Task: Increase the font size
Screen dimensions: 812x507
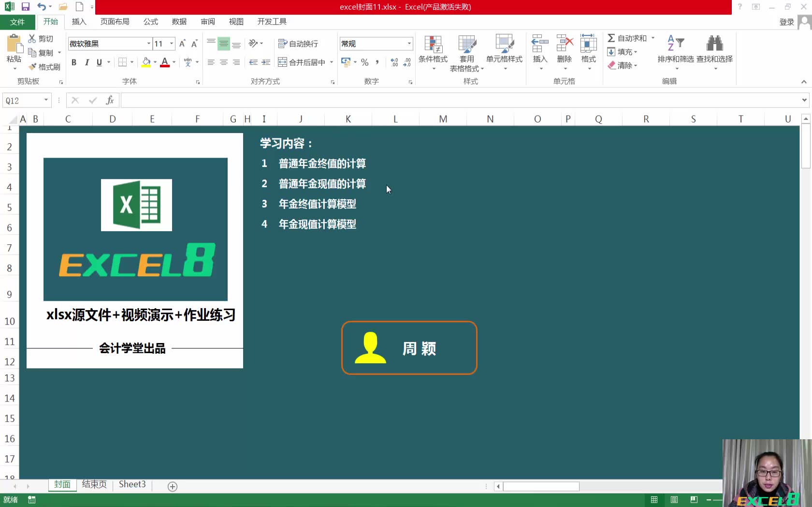Action: (183, 44)
